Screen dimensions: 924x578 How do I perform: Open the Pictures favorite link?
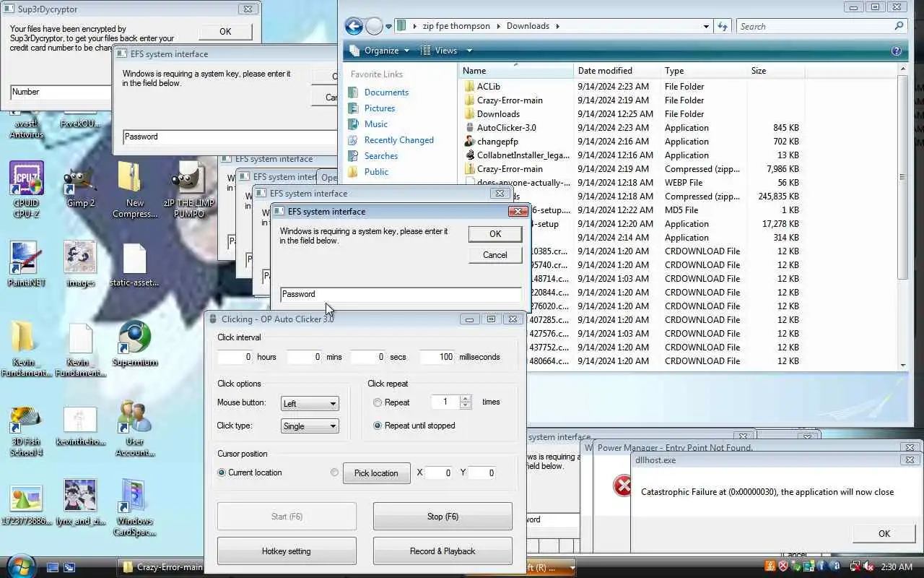tap(380, 108)
